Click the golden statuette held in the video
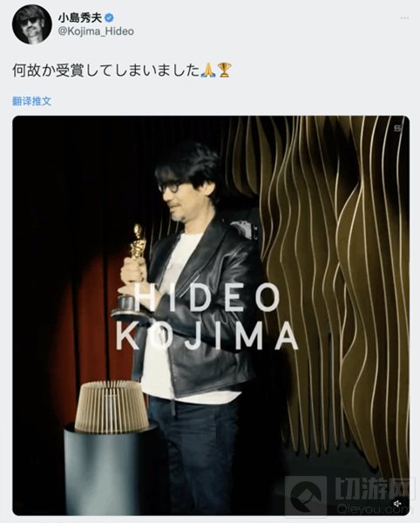This screenshot has width=420, height=523. click(x=133, y=270)
